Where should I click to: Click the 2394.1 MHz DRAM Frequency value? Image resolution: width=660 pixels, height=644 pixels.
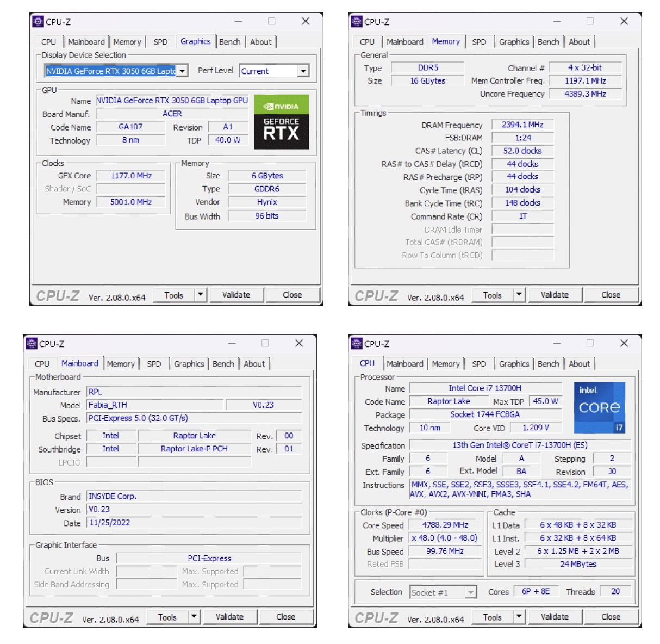(x=522, y=125)
